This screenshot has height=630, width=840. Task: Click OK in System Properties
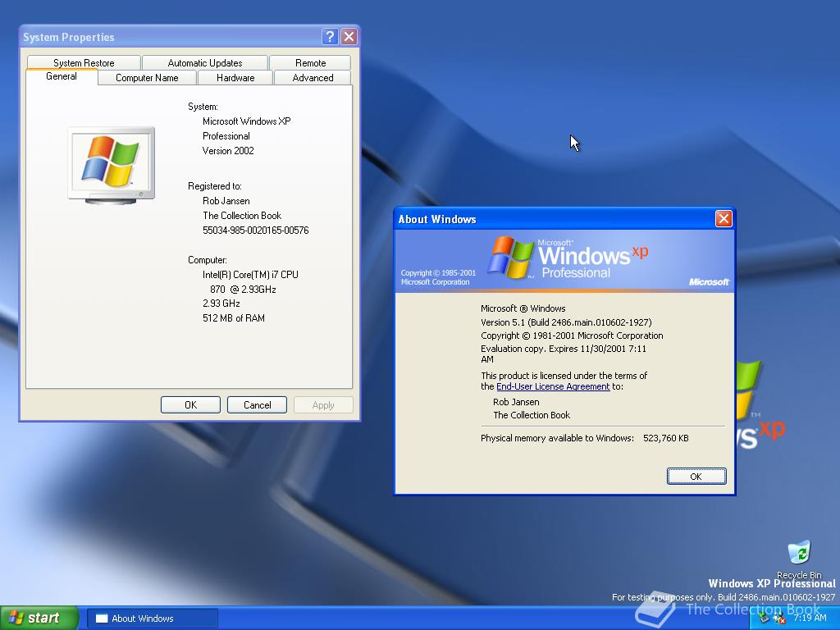[x=190, y=405]
